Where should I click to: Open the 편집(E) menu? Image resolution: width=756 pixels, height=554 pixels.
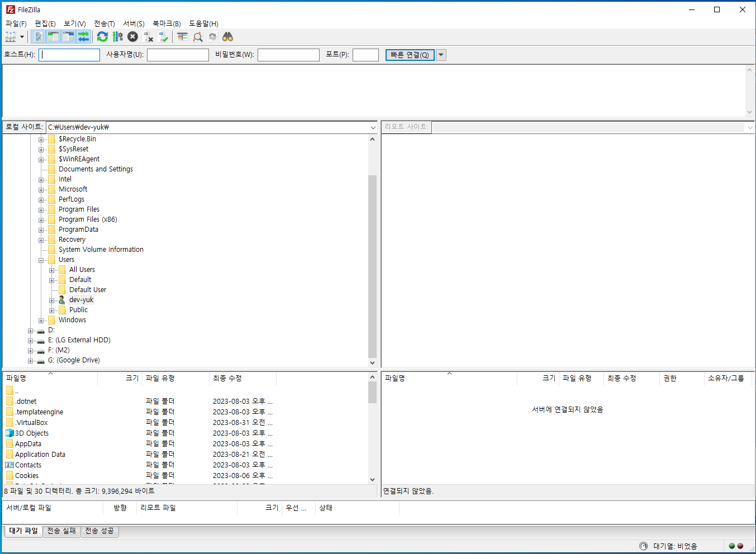[45, 23]
